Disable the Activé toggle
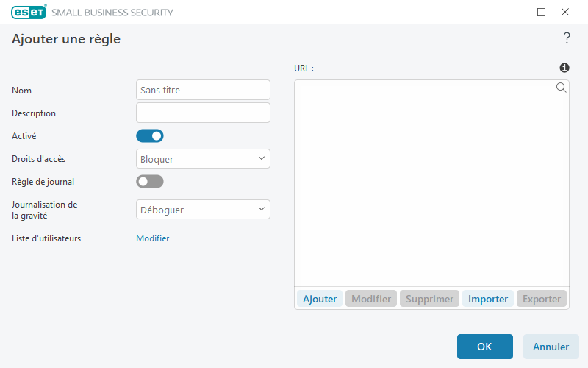 pos(150,136)
